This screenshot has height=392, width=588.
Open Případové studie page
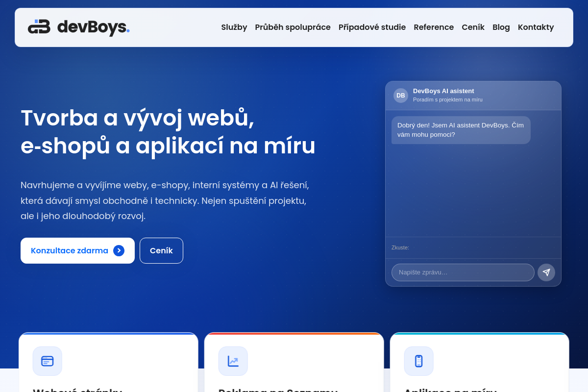pyautogui.click(x=372, y=27)
